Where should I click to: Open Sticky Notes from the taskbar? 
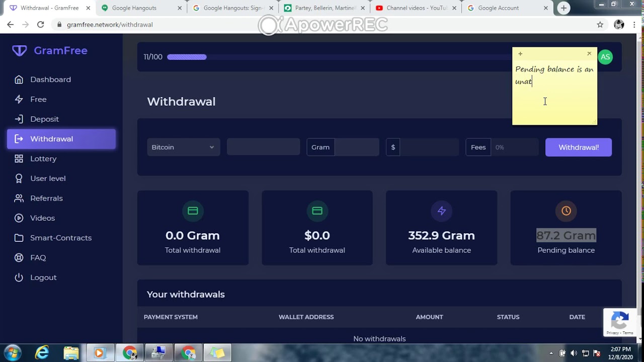click(x=217, y=353)
